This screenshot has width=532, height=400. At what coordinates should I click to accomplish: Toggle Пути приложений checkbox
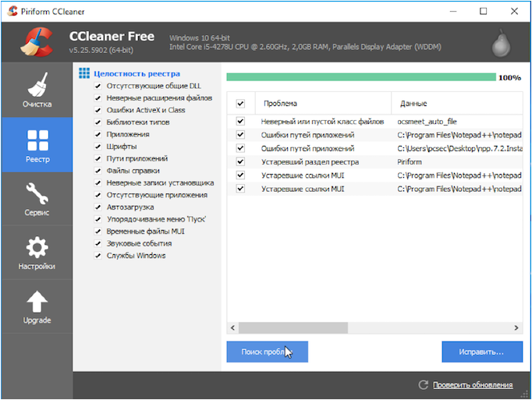[98, 159]
